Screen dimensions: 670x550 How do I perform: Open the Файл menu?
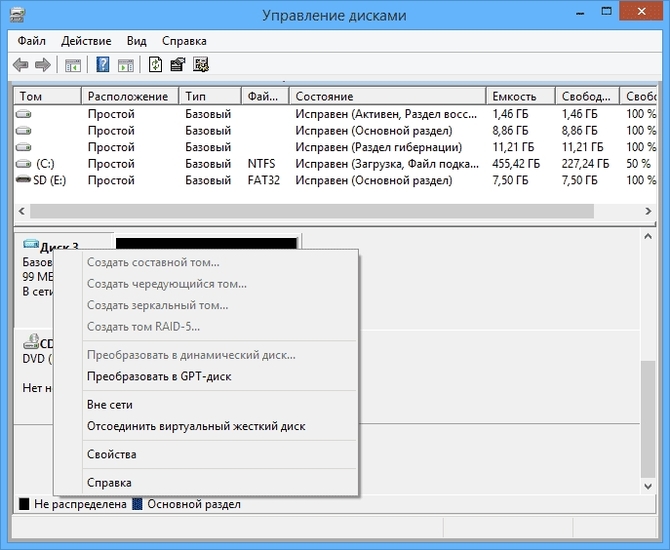31,41
